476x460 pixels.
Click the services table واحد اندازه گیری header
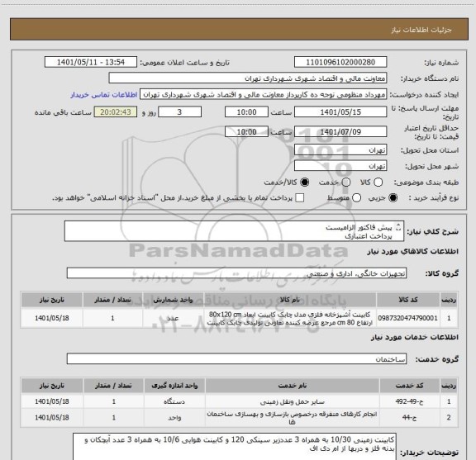tap(174, 386)
